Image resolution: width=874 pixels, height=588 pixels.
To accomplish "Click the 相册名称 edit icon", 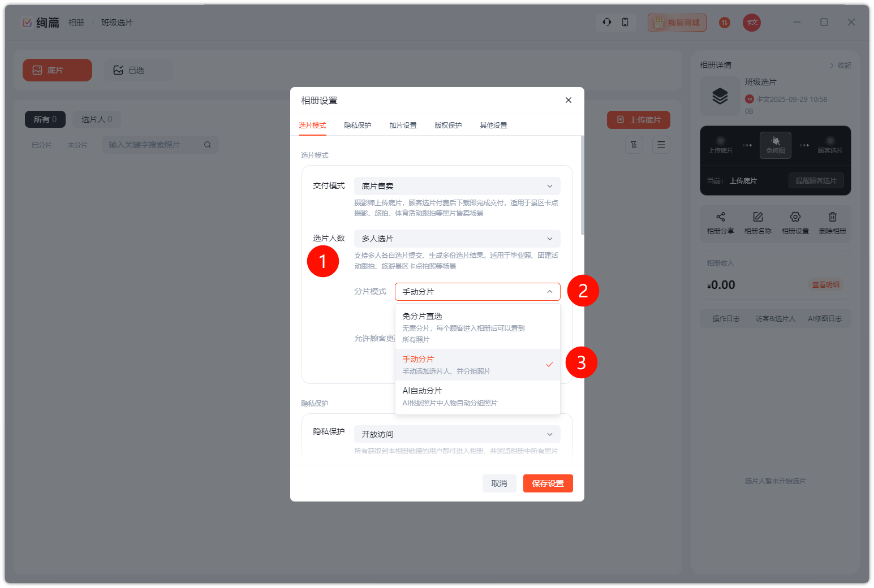I will point(757,217).
